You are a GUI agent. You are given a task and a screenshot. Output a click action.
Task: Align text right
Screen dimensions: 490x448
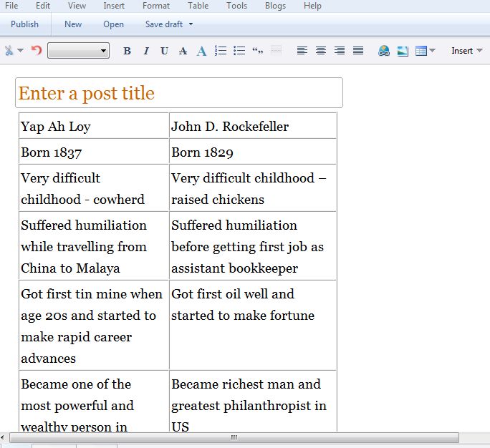(340, 51)
